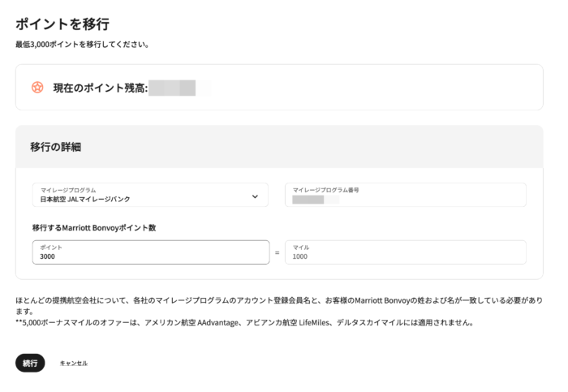Click the small ポイント label inside field
The height and width of the screenshot is (392, 568).
point(51,247)
